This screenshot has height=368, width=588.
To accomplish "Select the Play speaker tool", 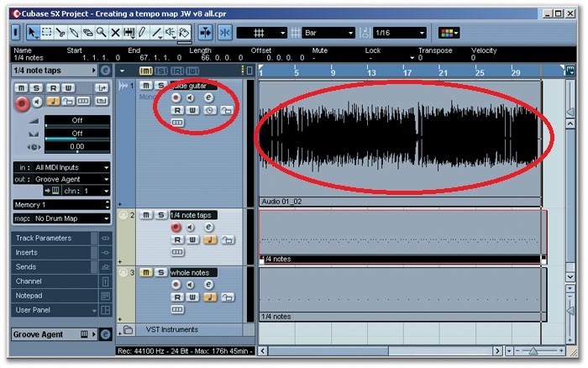I will pyautogui.click(x=171, y=33).
